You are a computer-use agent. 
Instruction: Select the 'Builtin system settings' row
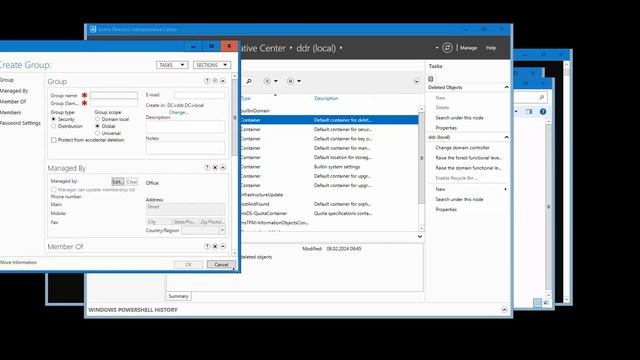tap(329, 167)
